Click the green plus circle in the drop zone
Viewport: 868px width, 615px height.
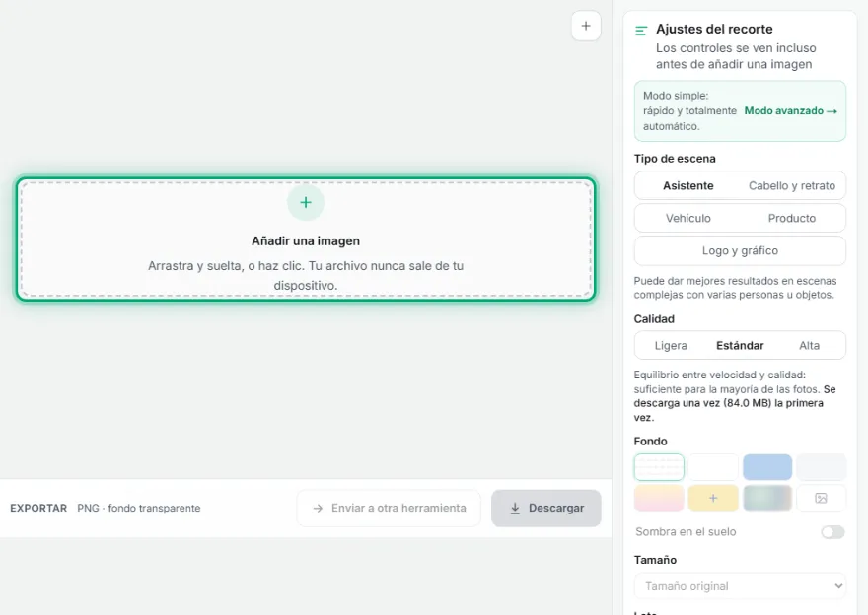tap(306, 202)
